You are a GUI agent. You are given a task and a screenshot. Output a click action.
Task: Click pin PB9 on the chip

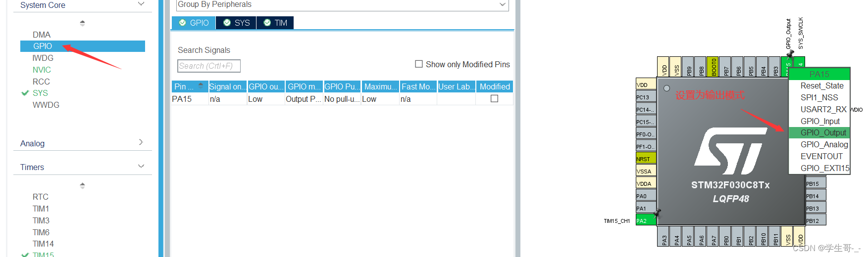[x=689, y=67]
